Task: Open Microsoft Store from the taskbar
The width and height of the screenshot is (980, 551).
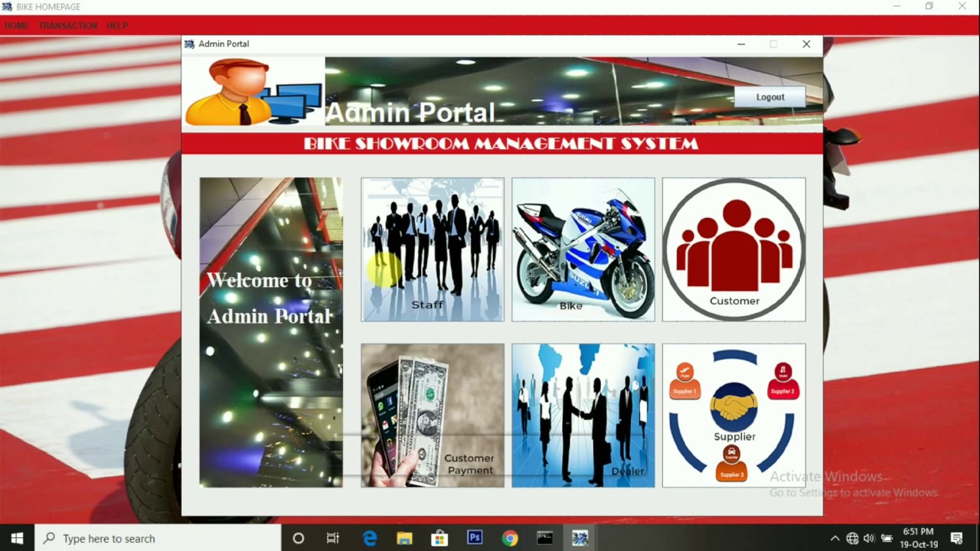Action: pos(439,538)
